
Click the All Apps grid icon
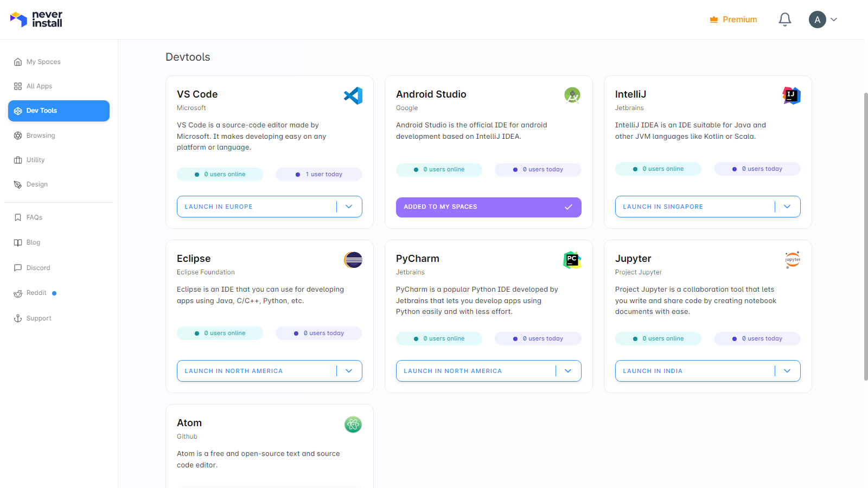click(18, 86)
